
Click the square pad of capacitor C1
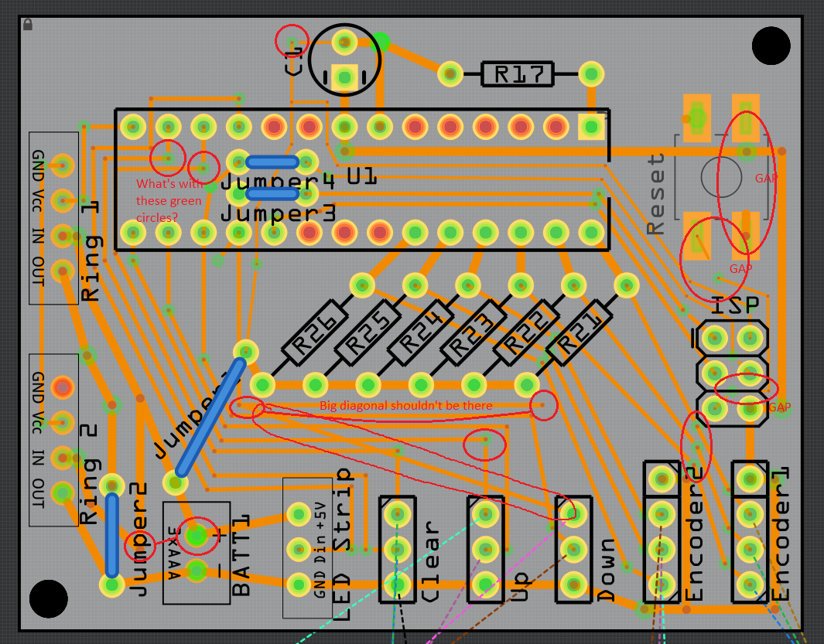[x=345, y=78]
